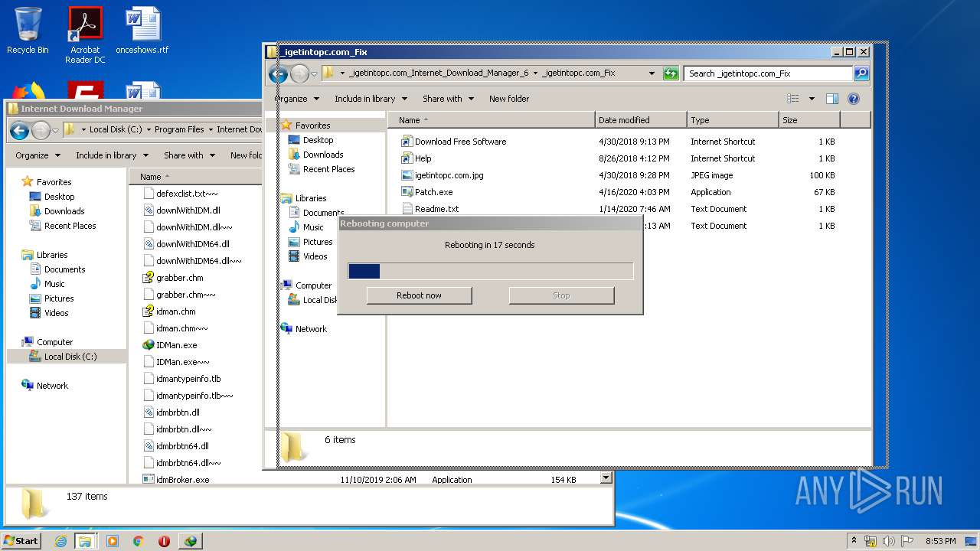Select Recent Places in Fix window sidebar
Viewport: 980px width, 551px height.
(321, 169)
